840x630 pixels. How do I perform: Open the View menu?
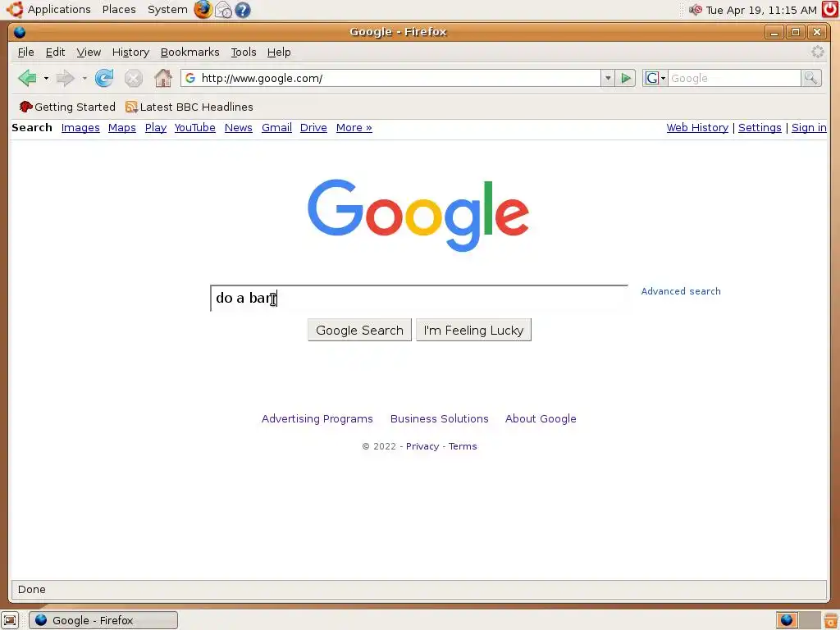click(89, 52)
